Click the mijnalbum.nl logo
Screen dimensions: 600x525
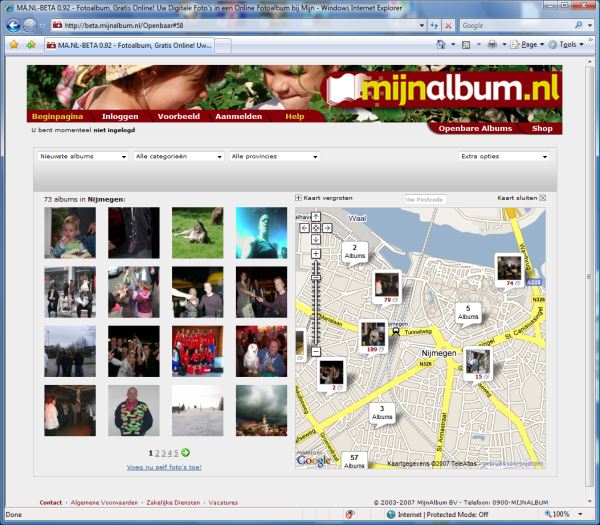pos(442,89)
